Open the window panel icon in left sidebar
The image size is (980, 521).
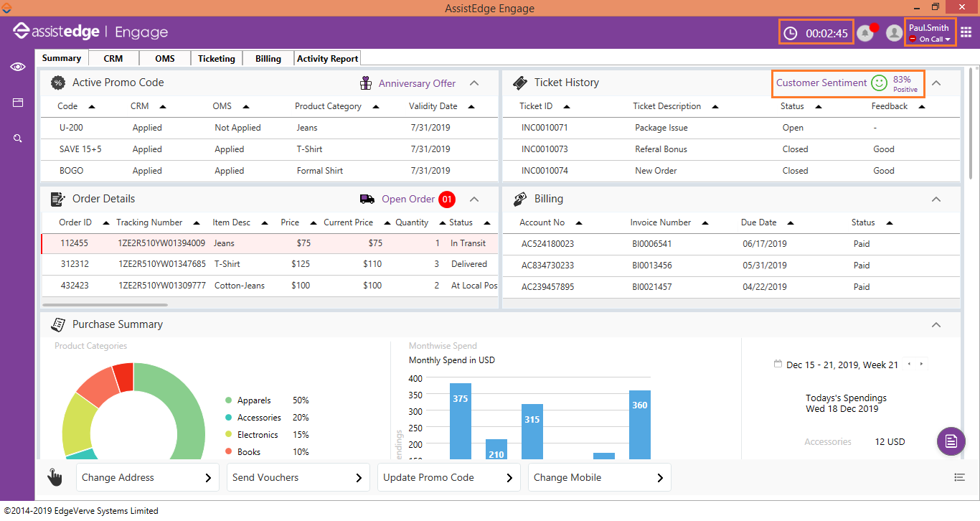[x=17, y=103]
